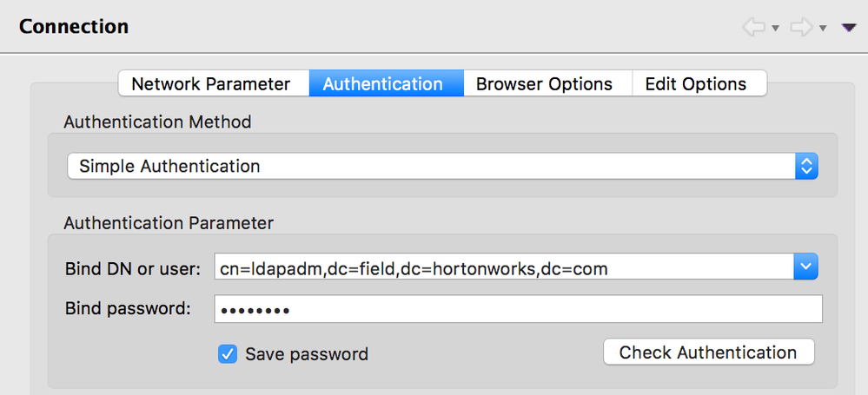Open the purple view menu triangle
This screenshot has width=868, height=395.
pos(849,28)
